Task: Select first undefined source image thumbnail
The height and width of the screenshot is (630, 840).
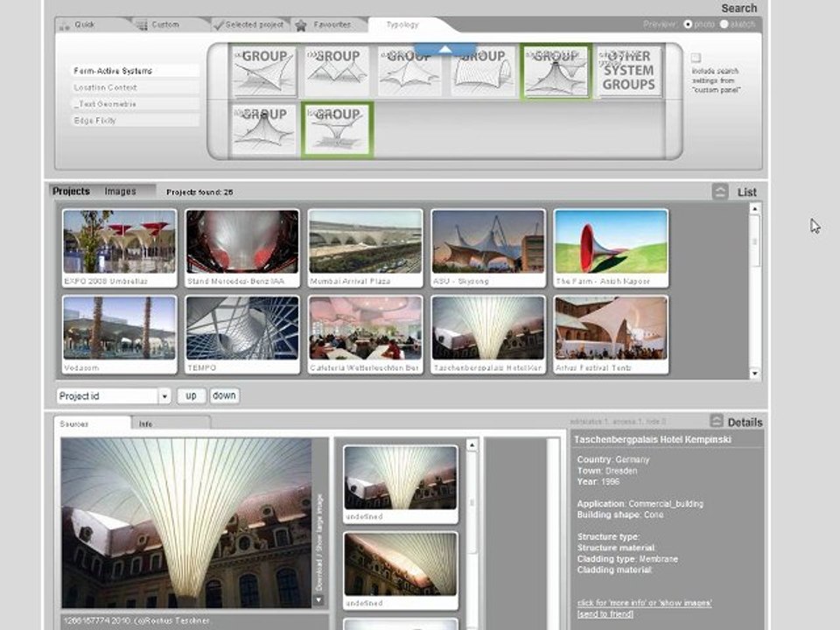Action: (400, 484)
